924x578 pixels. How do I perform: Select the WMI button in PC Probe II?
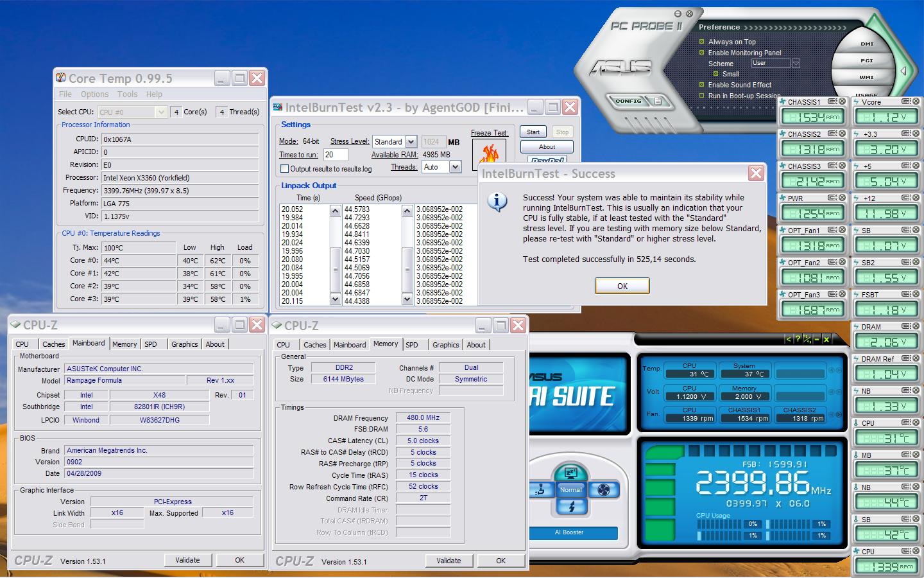tap(867, 77)
